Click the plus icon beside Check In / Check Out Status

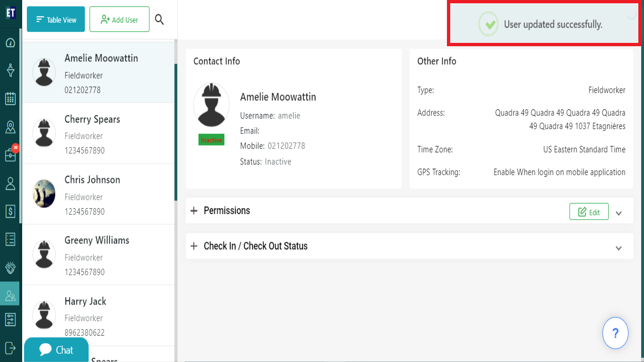pos(194,246)
